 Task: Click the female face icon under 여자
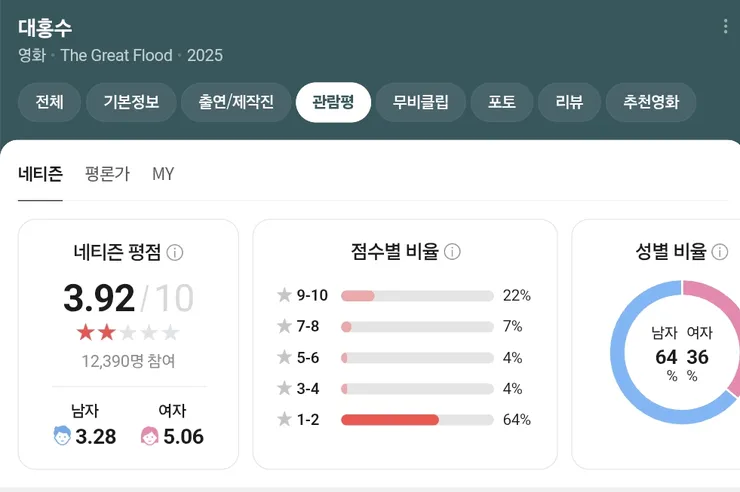(149, 436)
